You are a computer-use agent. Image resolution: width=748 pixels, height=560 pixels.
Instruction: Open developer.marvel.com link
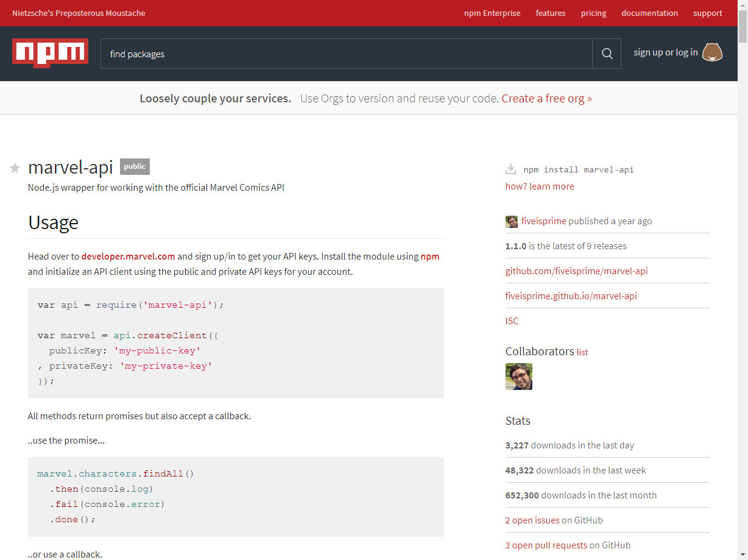[x=128, y=257]
